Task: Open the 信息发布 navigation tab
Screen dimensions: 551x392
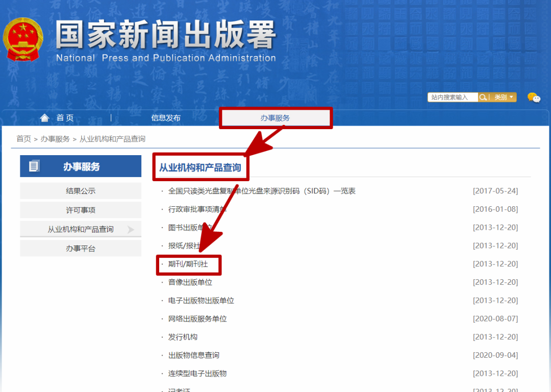Action: 166,118
